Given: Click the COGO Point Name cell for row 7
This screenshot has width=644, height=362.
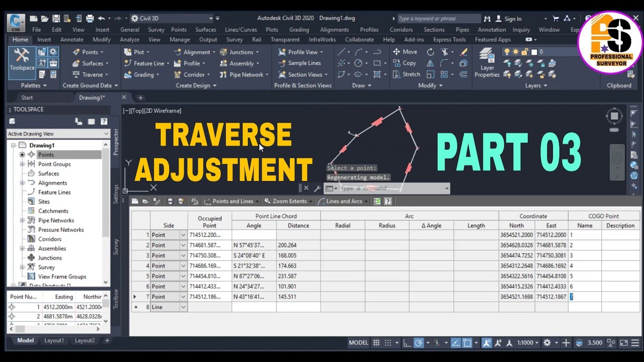Looking at the screenshot, I should click(585, 297).
